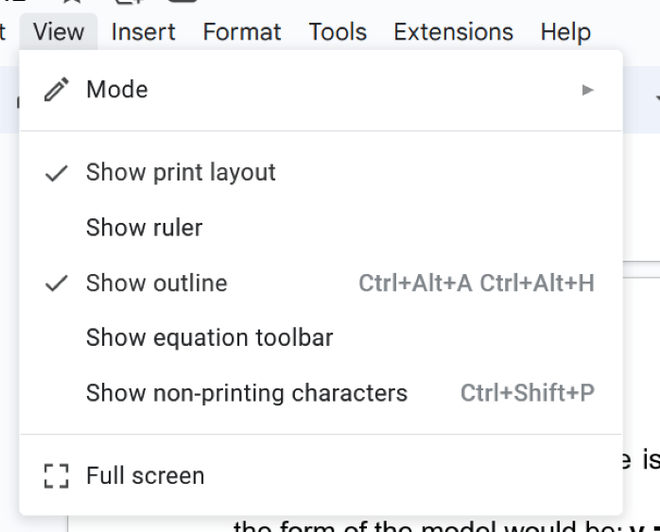Enable the Show ruler option

(144, 228)
